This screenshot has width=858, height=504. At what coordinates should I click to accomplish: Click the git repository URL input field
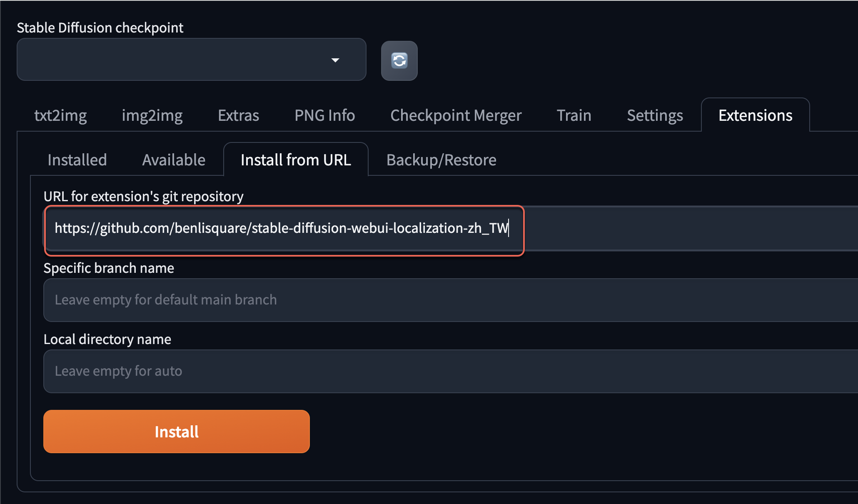(283, 228)
